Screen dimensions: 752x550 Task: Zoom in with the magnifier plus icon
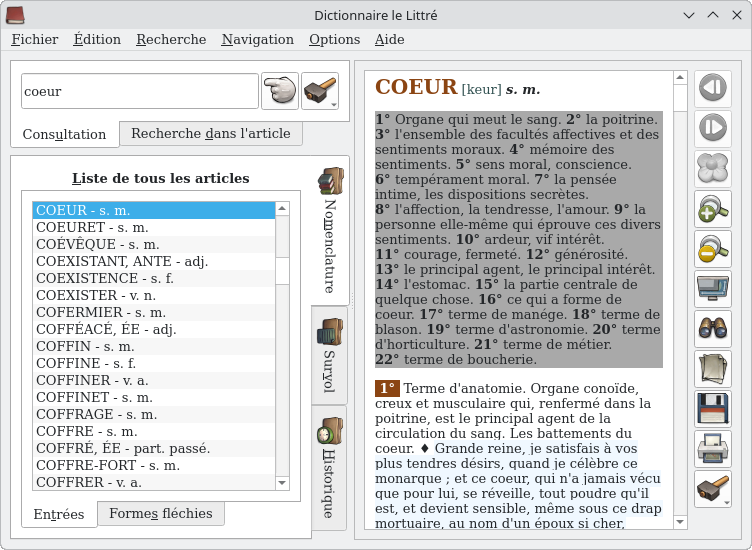713,209
